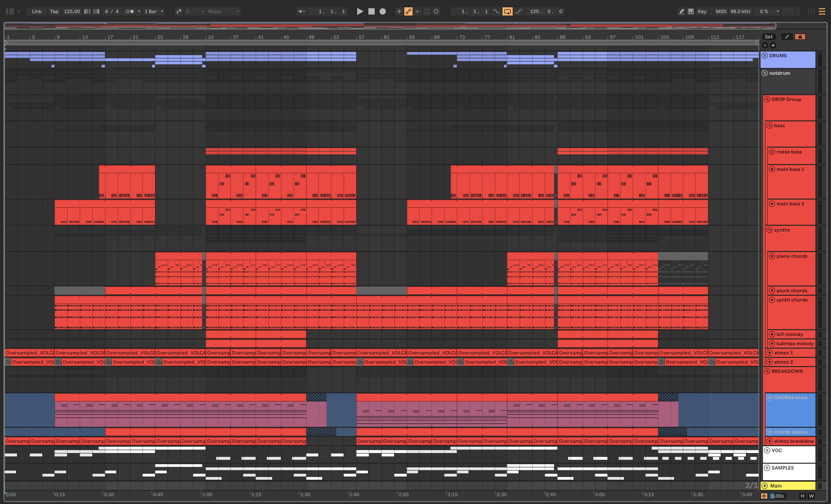Click the 4 / 4 time signature field

(112, 11)
